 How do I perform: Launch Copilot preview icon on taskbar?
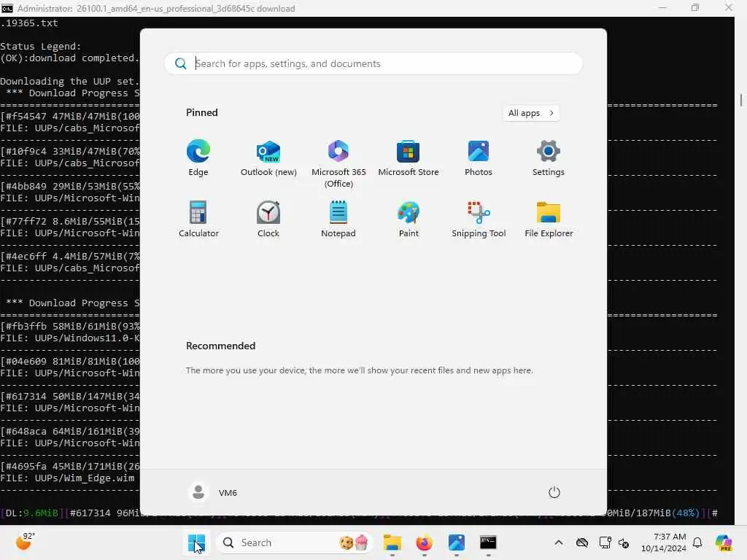(724, 542)
